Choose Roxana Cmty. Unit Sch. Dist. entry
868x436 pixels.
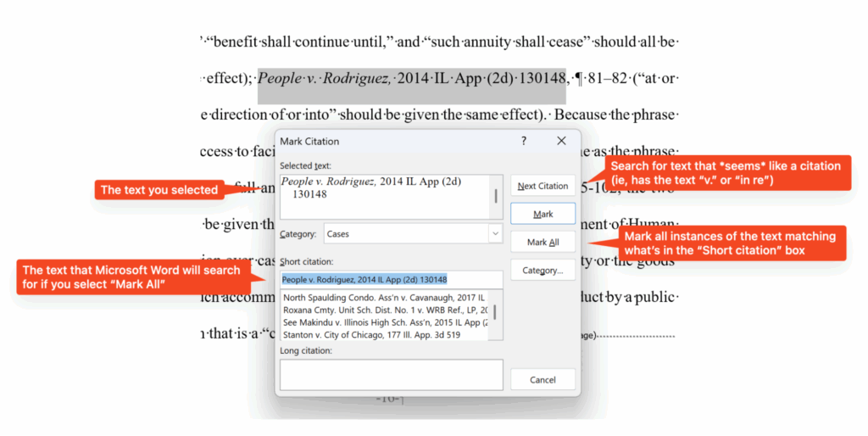pos(385,310)
